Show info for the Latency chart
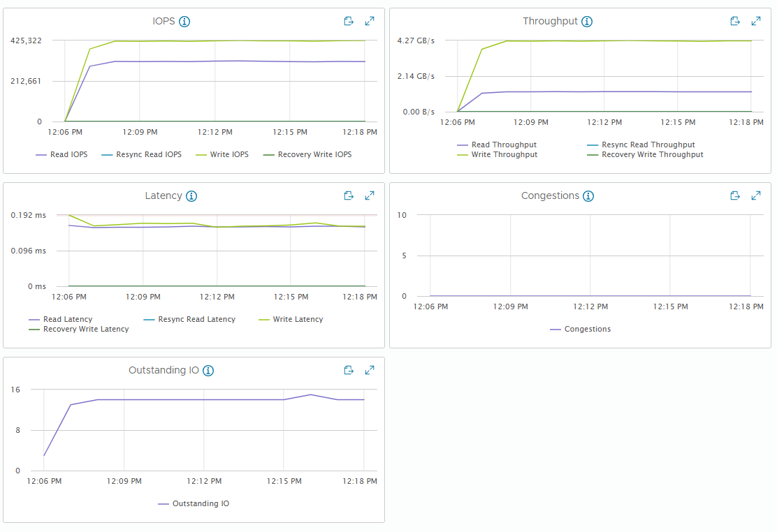The height and width of the screenshot is (532, 777). pos(191,196)
